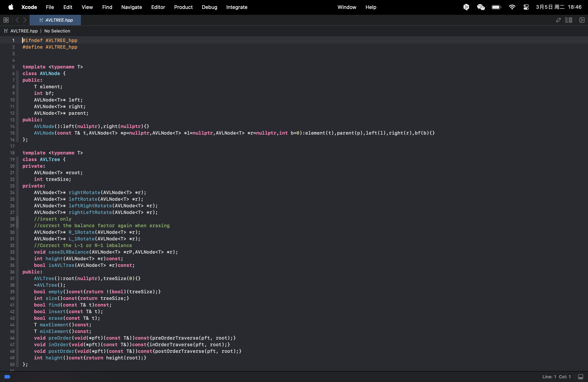Click line number 15 in the gutter
This screenshot has height=382, width=588.
click(12, 133)
